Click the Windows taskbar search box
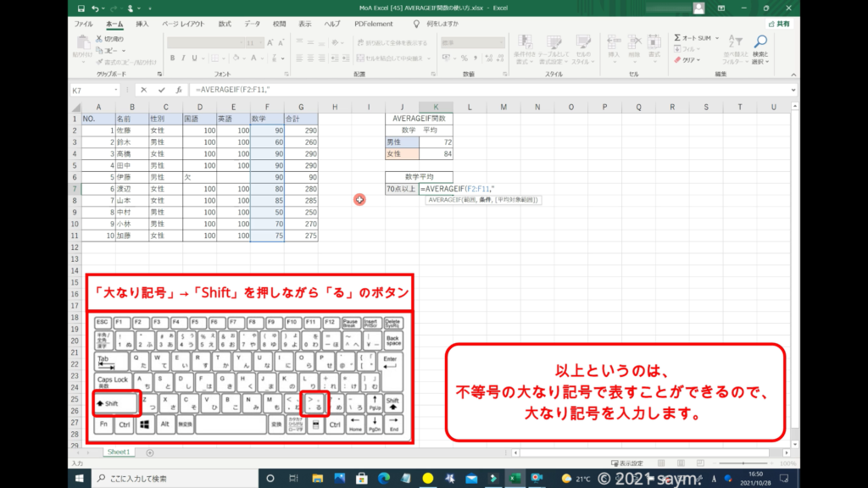The width and height of the screenshot is (868, 488). pyautogui.click(x=161, y=479)
